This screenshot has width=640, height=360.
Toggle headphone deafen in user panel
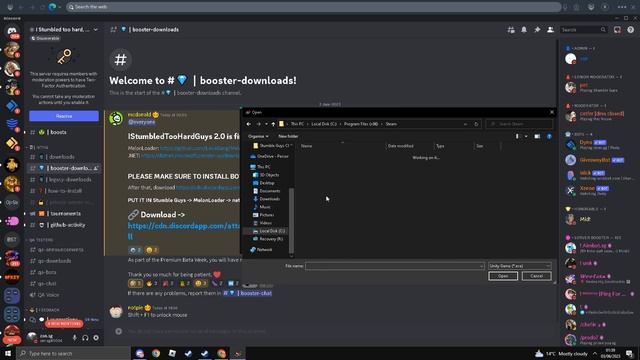point(85,338)
